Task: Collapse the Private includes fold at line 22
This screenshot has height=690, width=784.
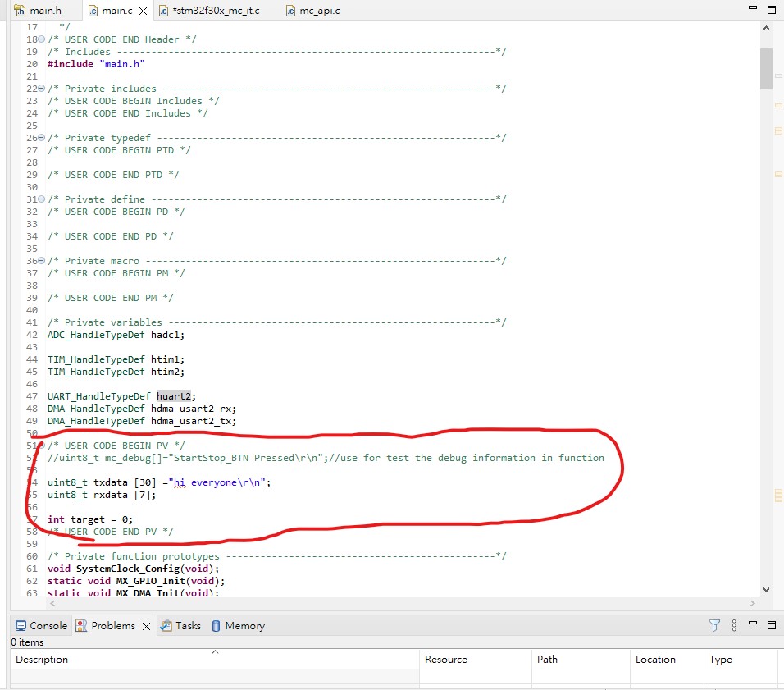Action: 41,88
